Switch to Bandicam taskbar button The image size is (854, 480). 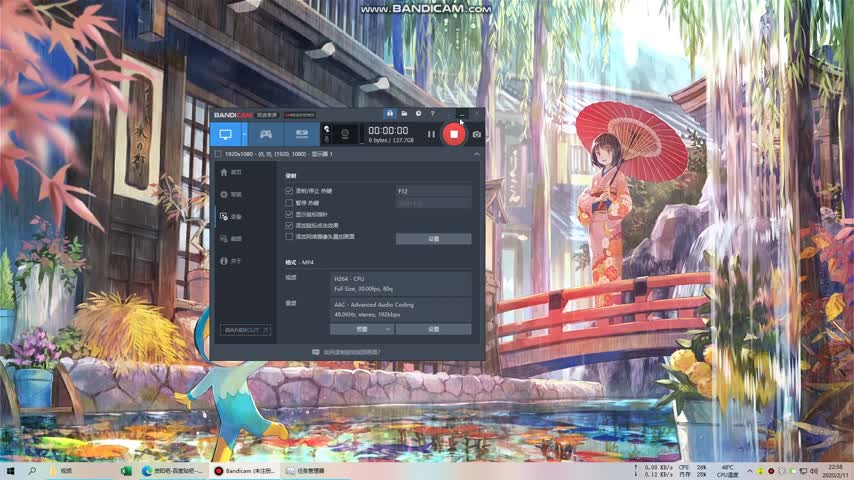tap(245, 471)
